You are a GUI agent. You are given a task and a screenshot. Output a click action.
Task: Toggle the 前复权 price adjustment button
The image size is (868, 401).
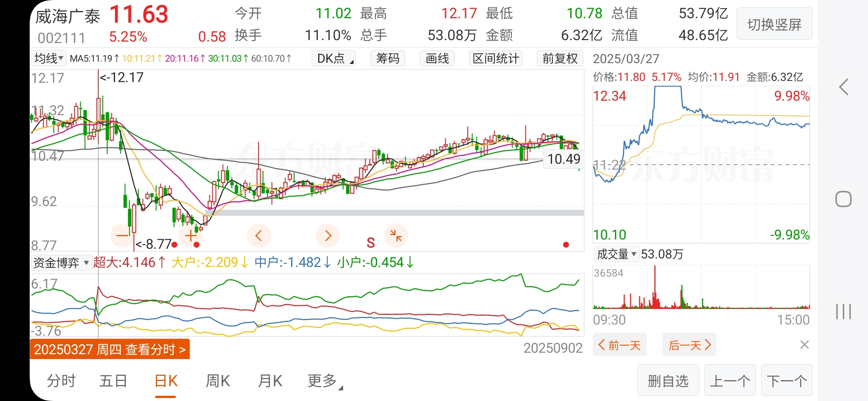click(560, 59)
